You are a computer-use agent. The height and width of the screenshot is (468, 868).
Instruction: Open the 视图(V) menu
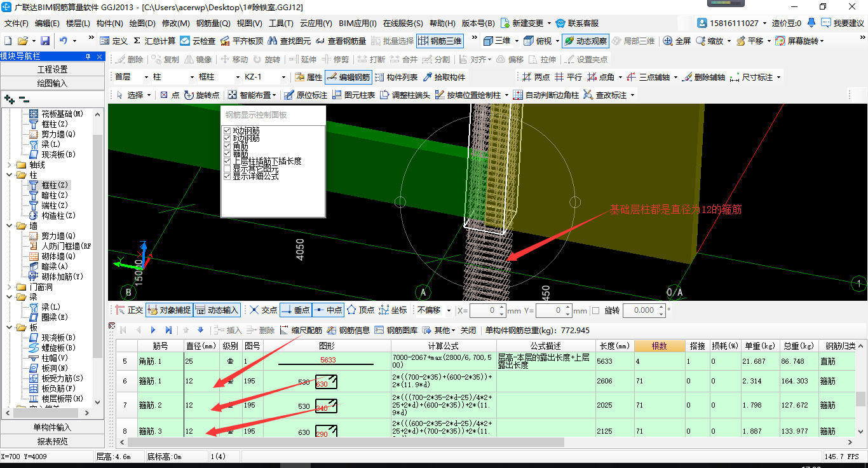tap(250, 23)
